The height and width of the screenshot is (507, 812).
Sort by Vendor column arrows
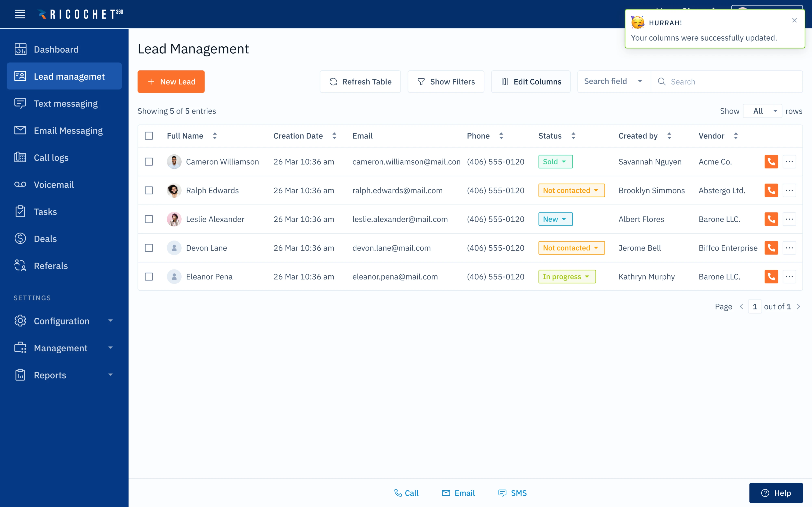[735, 136]
